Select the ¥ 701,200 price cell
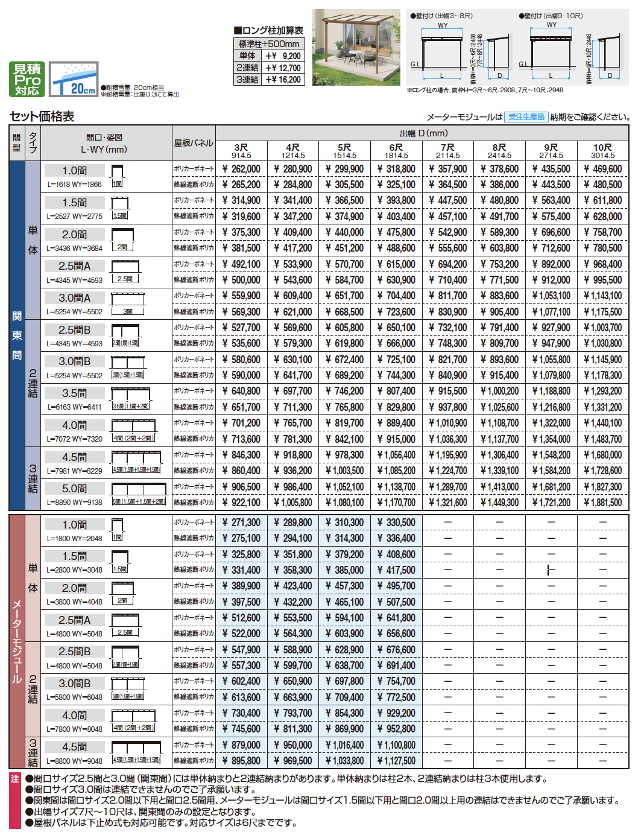Viewport: 644px width, 835px height. pos(241,423)
